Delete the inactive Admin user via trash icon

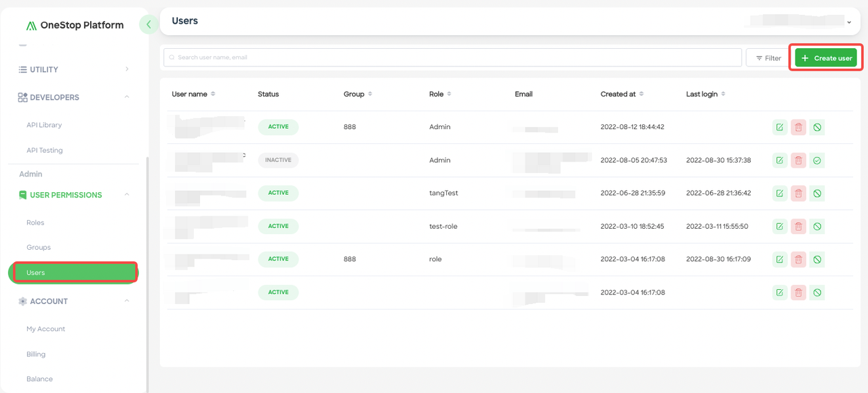[x=798, y=160]
